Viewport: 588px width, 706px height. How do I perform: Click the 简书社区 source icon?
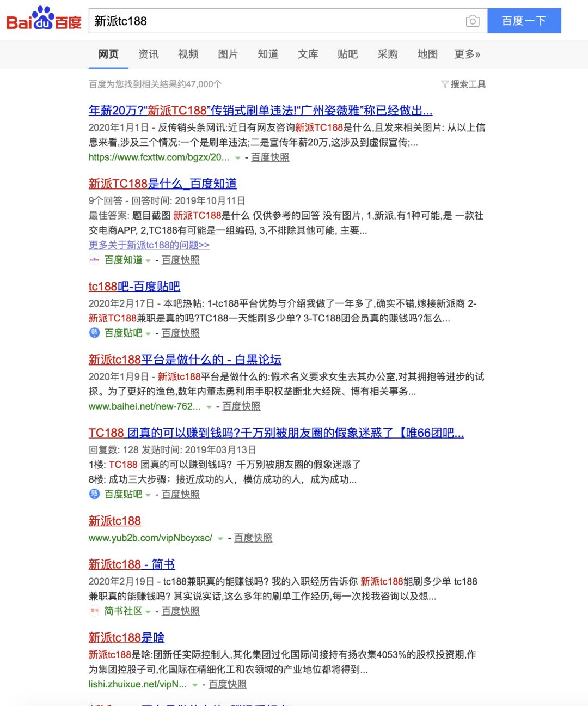tap(95, 611)
